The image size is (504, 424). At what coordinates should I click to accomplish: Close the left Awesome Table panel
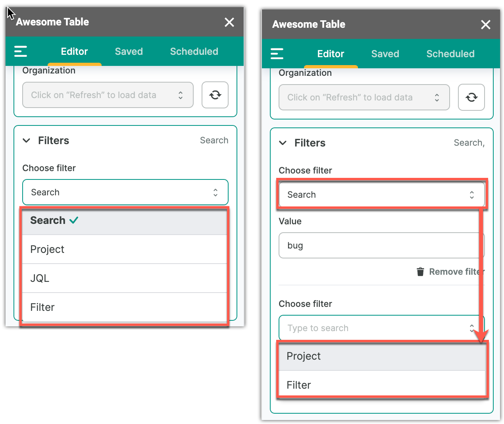[229, 22]
